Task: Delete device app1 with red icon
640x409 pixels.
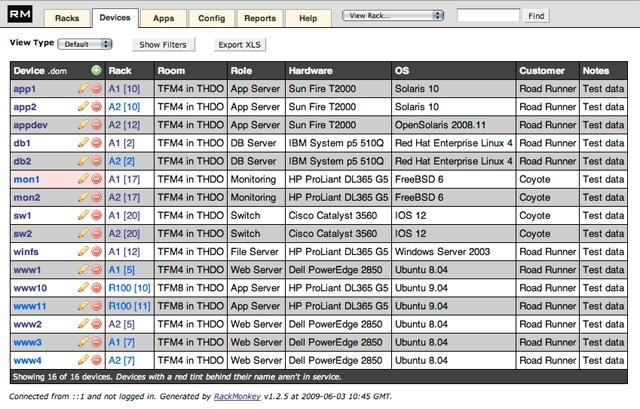Action: tap(97, 89)
